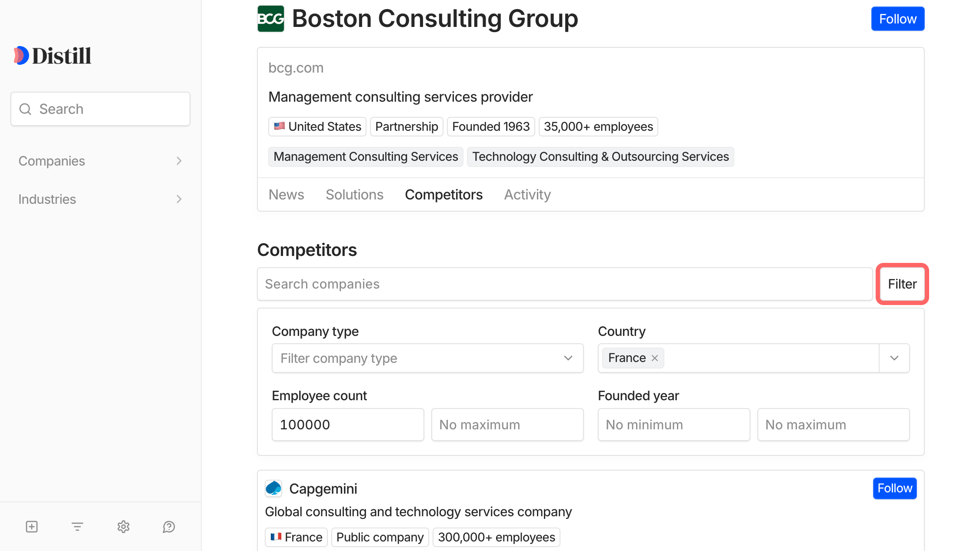Image resolution: width=980 pixels, height=551 pixels.
Task: Click the BCG company logo
Action: coord(271,19)
